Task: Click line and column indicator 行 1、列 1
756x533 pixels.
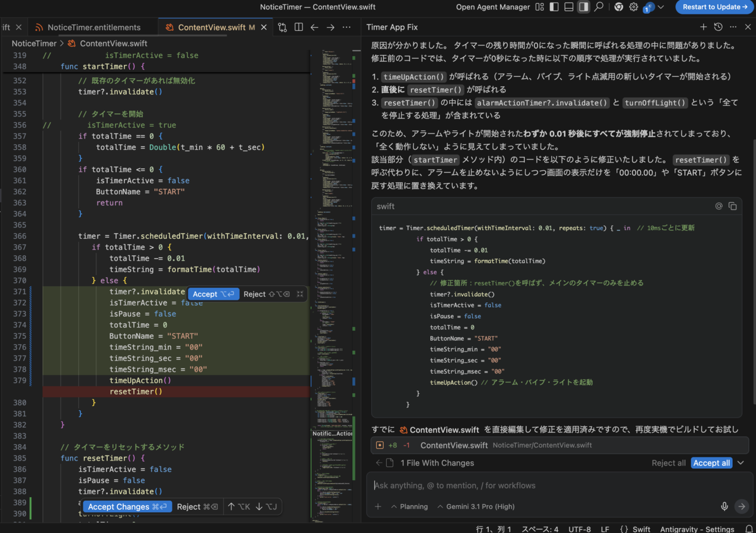Action: [x=494, y=529]
